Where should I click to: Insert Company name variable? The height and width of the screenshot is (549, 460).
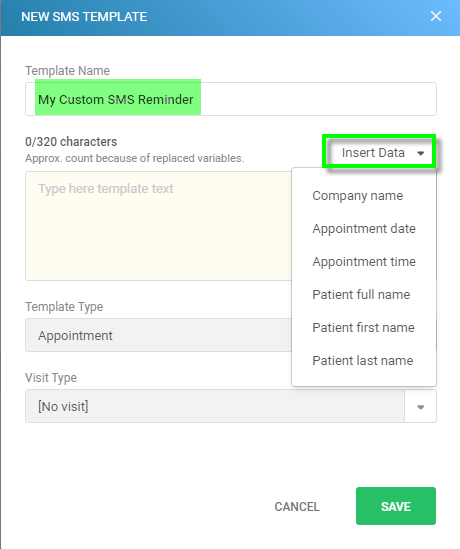click(357, 196)
